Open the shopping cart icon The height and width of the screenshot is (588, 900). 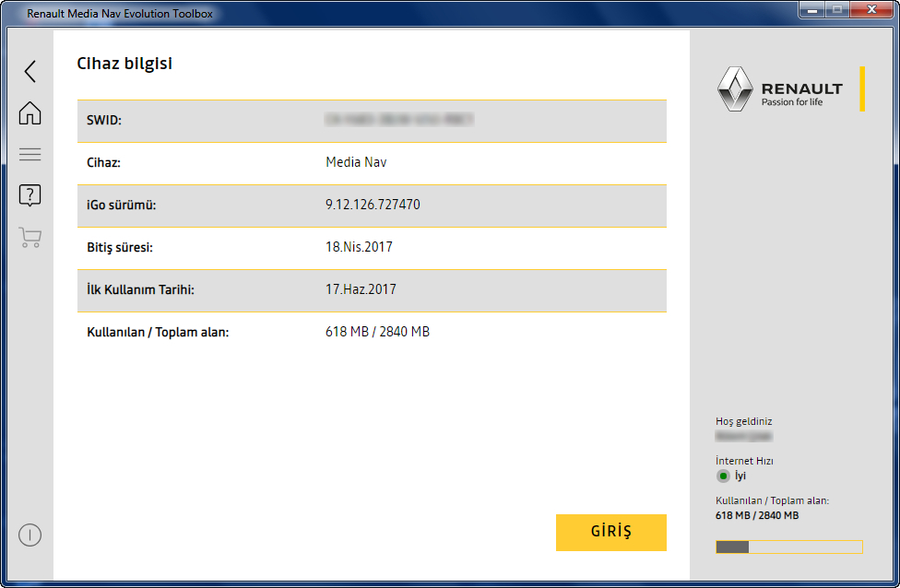pos(30,237)
